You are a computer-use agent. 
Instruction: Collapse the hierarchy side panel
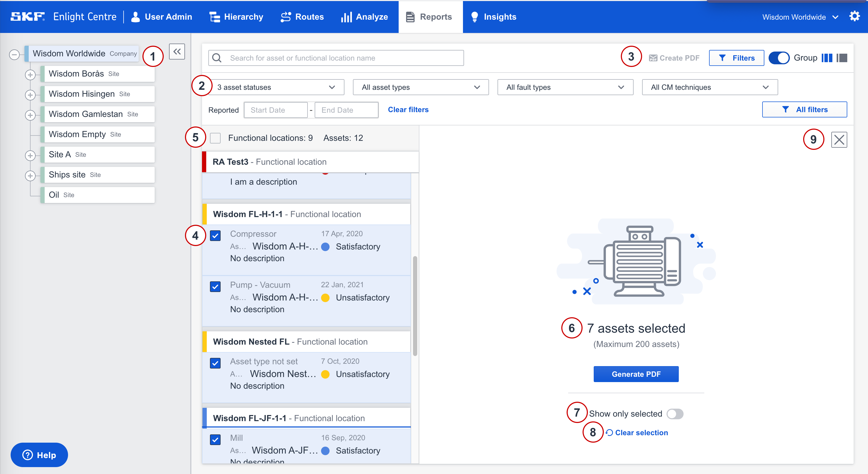[177, 52]
